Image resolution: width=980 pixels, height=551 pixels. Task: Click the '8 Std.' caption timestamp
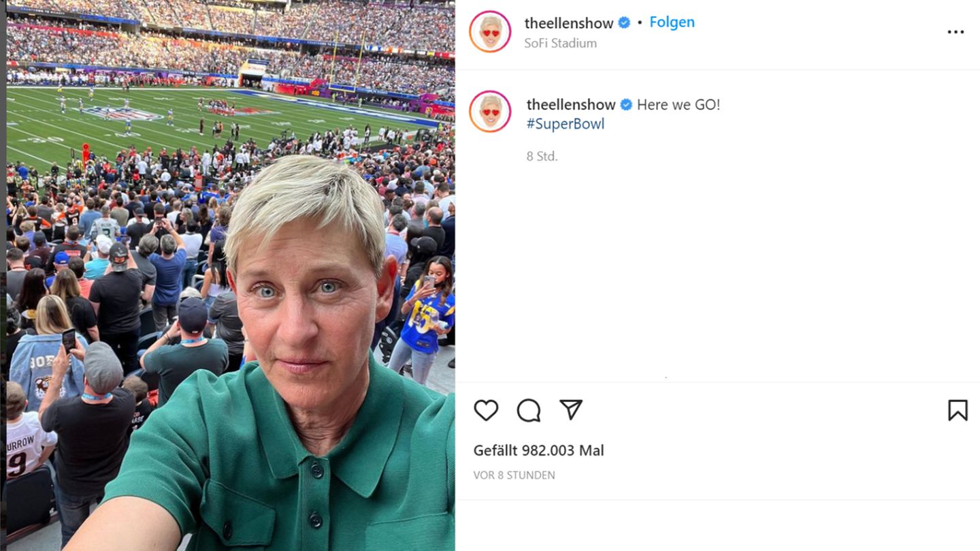coord(542,156)
